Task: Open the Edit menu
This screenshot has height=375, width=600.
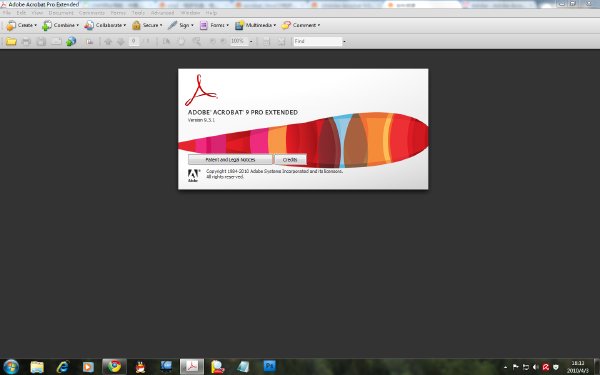Action: 21,13
